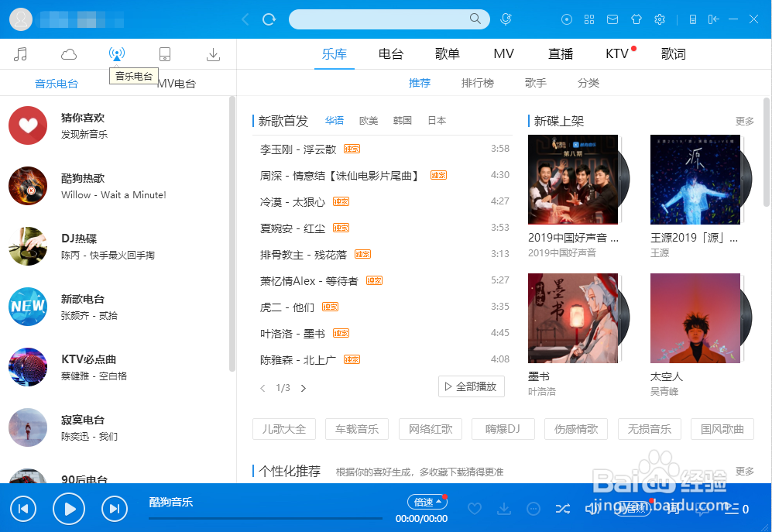This screenshot has height=532, width=772.
Task: Open the more options ellipsis icon
Action: click(x=534, y=508)
